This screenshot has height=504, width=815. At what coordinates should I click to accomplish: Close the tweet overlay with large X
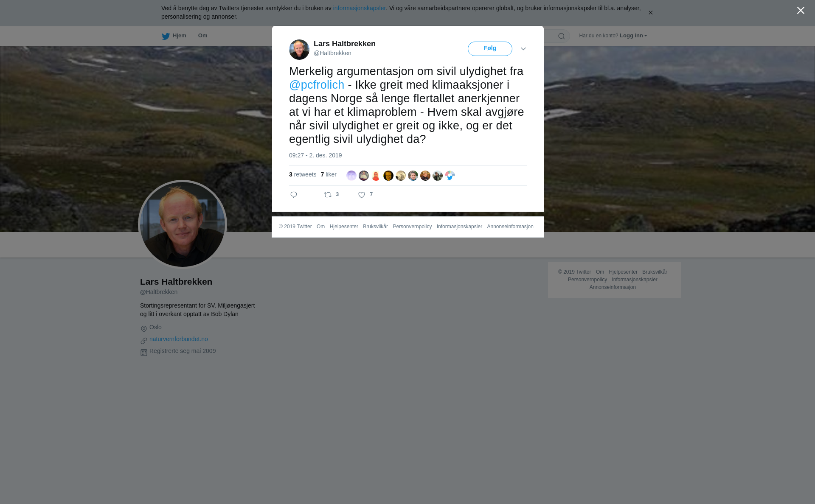pos(801,11)
